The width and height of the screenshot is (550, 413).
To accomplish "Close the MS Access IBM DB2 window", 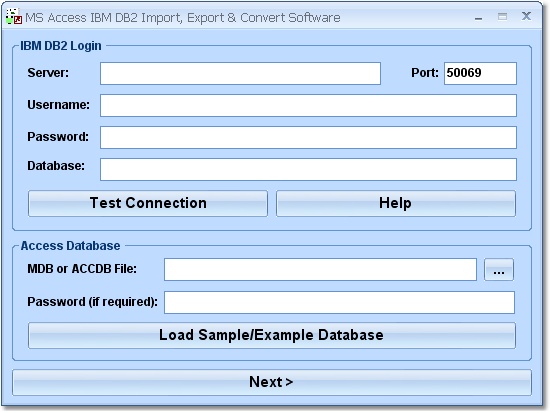I will 526,16.
